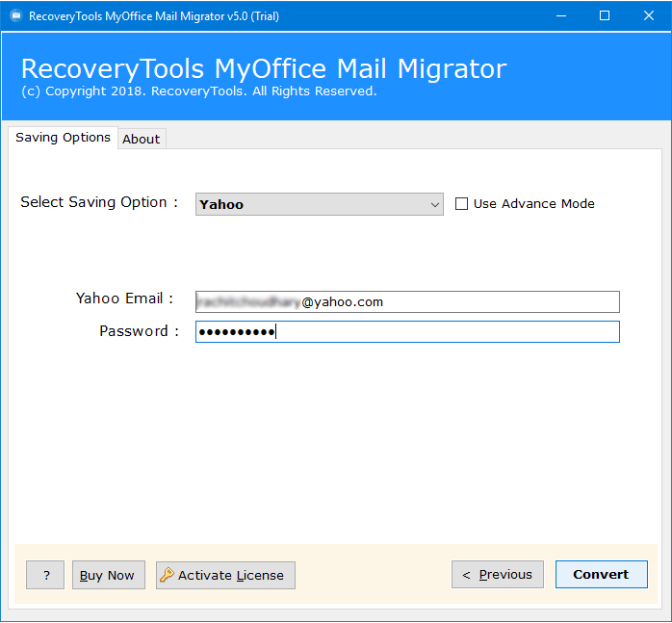Click the Convert button
Screen dimensions: 672x623
pyautogui.click(x=602, y=574)
